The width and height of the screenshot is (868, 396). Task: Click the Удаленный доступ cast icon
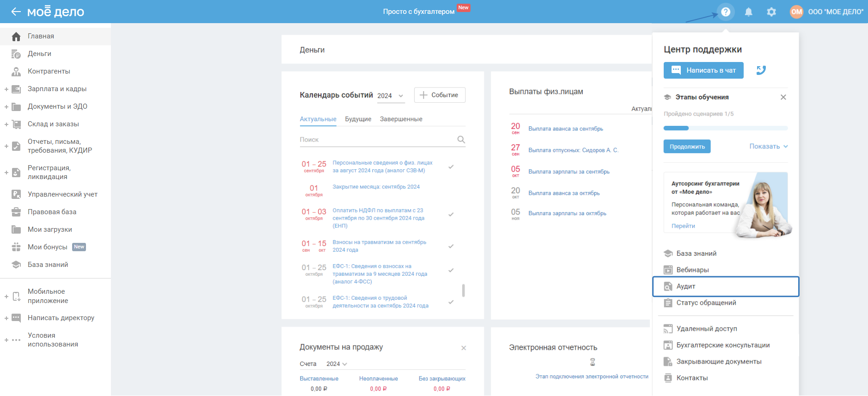point(668,328)
